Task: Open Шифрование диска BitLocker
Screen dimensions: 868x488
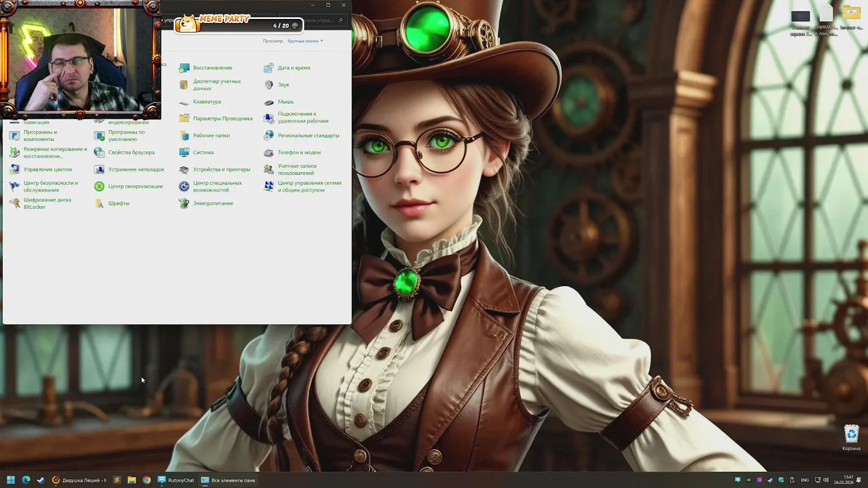Action: tap(40, 203)
